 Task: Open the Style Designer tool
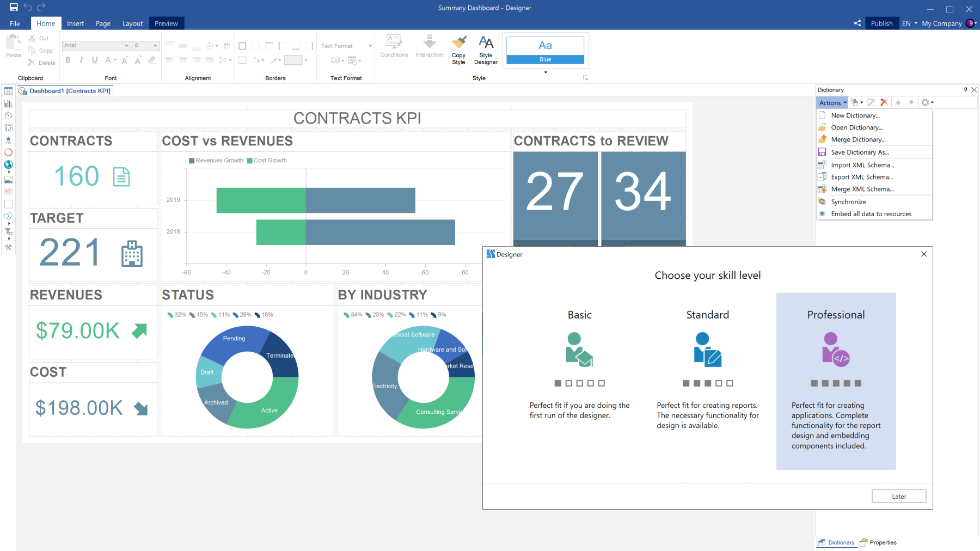coord(486,50)
